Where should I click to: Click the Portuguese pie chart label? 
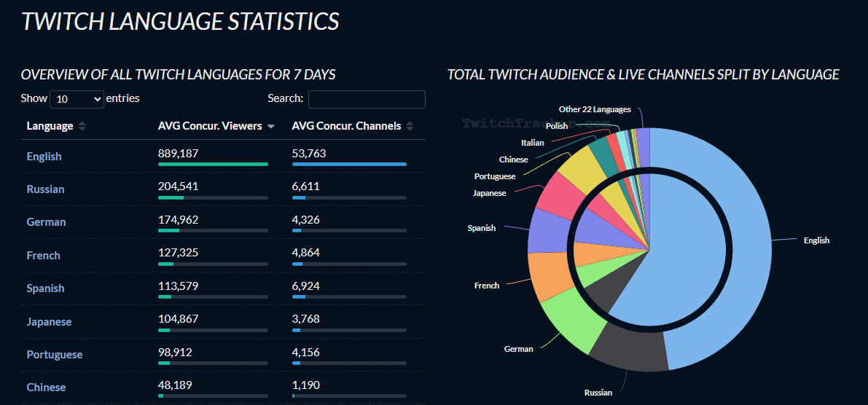click(495, 176)
